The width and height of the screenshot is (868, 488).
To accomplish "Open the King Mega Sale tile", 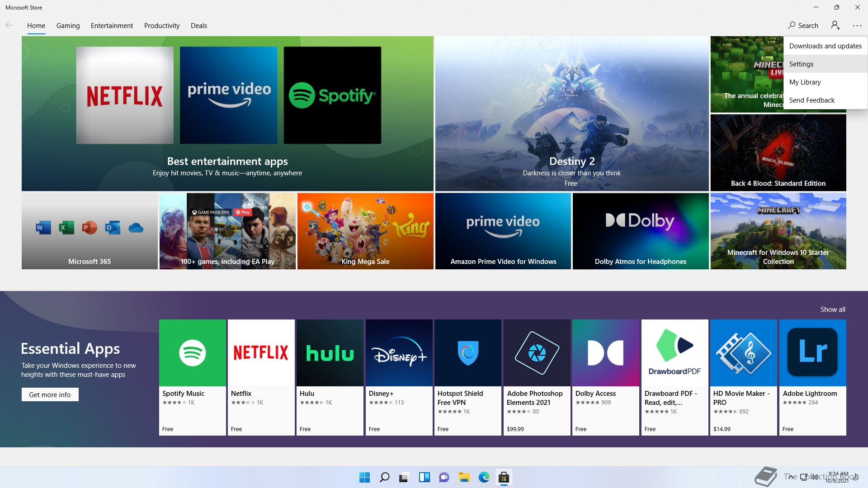I will pyautogui.click(x=365, y=231).
